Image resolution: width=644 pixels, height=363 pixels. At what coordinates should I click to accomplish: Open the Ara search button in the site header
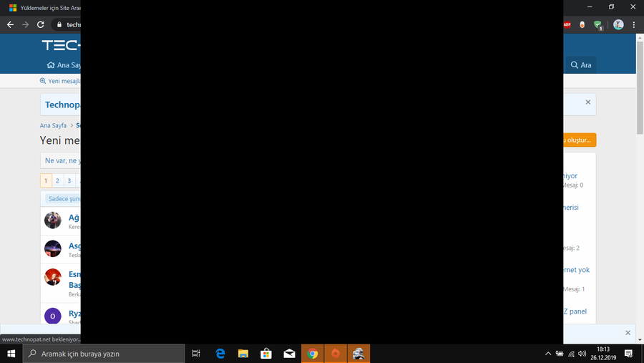(581, 65)
